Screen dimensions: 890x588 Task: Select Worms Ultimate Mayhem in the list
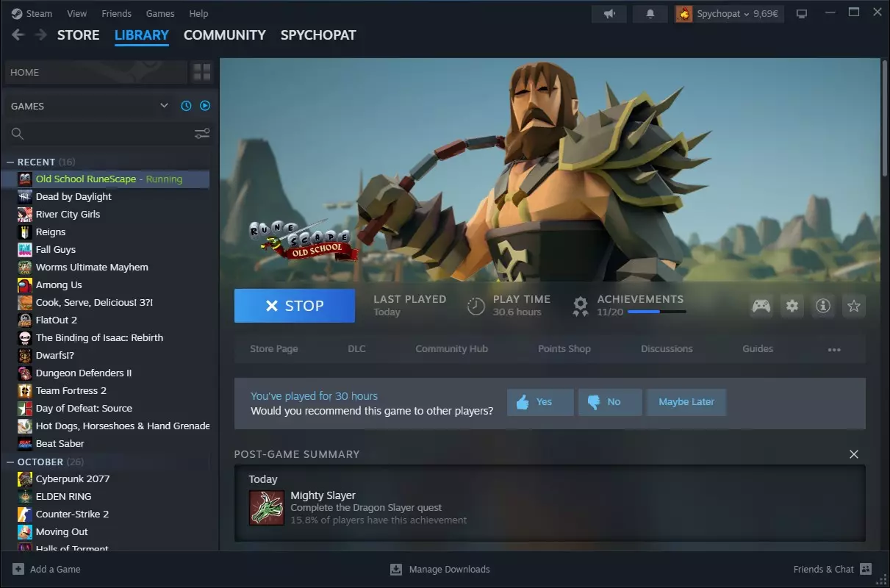pyautogui.click(x=106, y=268)
